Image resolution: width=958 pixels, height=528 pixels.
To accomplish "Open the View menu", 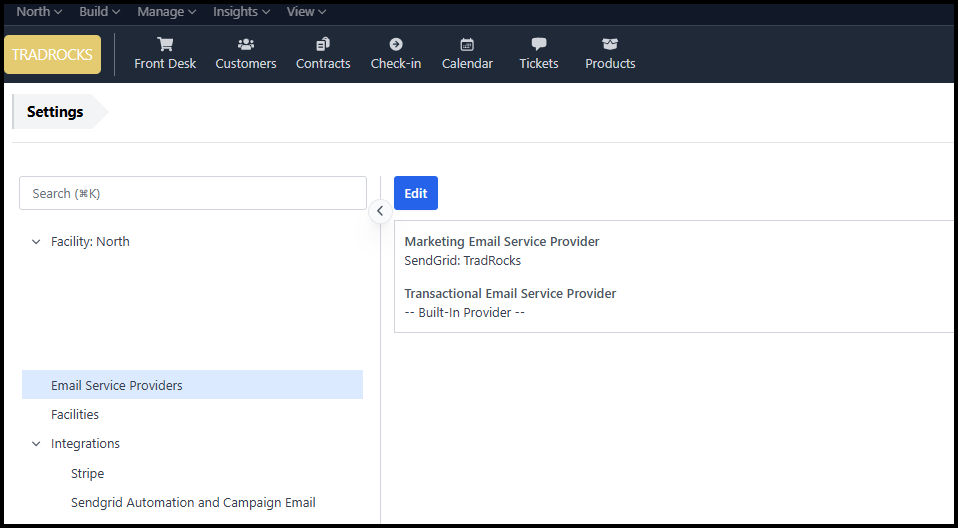I will point(306,12).
